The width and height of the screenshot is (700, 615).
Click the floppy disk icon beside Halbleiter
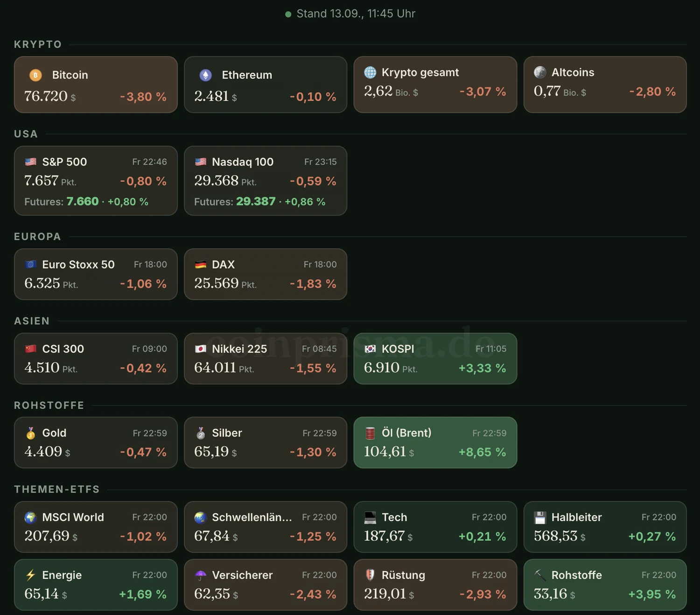coord(540,517)
